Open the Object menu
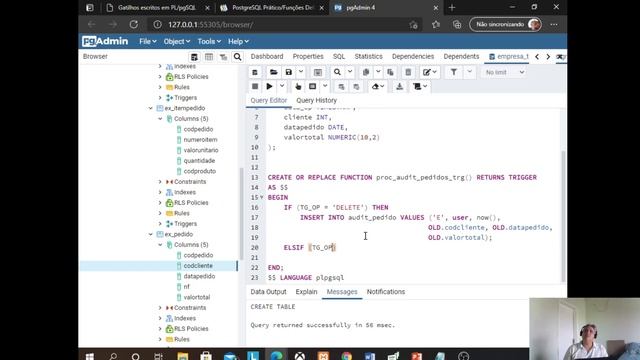 click(177, 42)
